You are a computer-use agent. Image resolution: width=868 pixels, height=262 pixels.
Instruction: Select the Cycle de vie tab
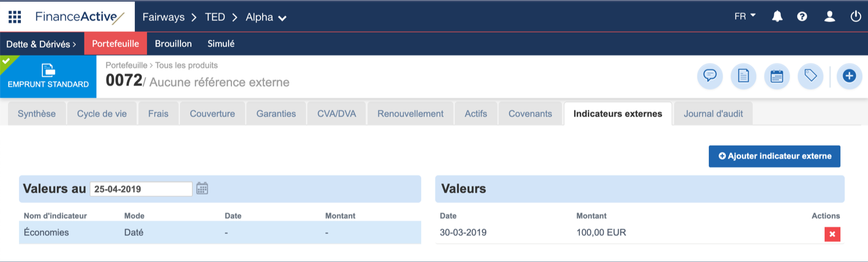[x=102, y=114]
